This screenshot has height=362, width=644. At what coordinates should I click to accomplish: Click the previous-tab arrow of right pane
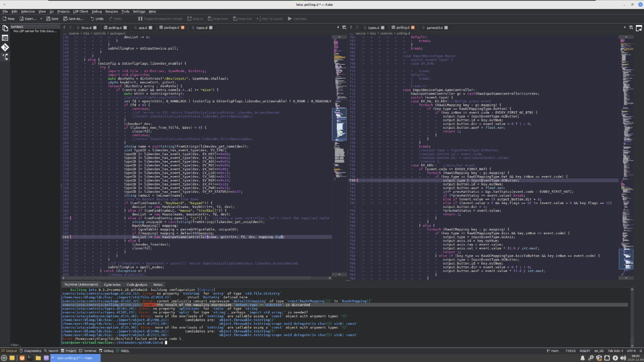click(351, 27)
